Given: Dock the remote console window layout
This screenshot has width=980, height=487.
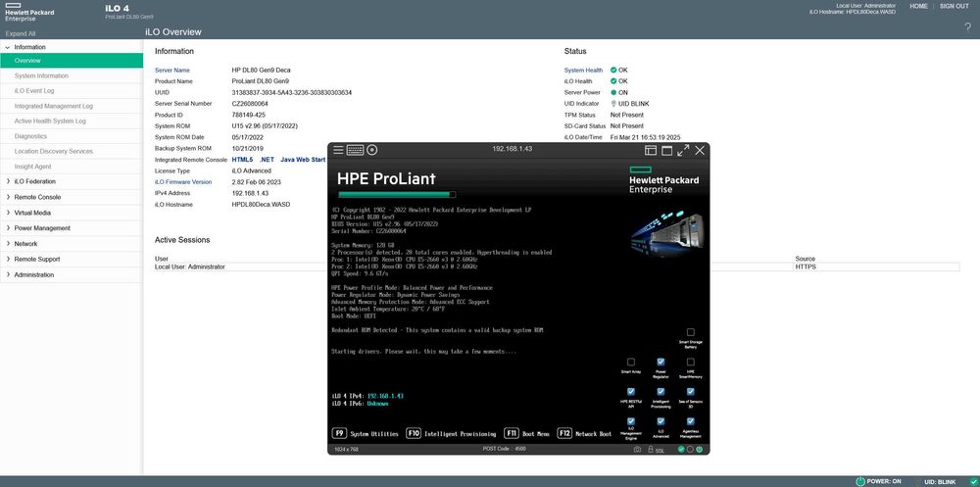Looking at the screenshot, I should (651, 150).
